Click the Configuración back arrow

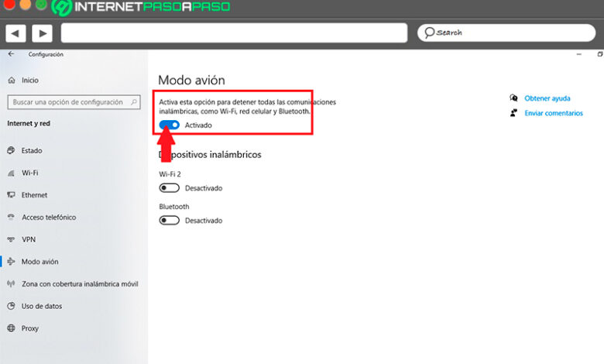click(11, 54)
